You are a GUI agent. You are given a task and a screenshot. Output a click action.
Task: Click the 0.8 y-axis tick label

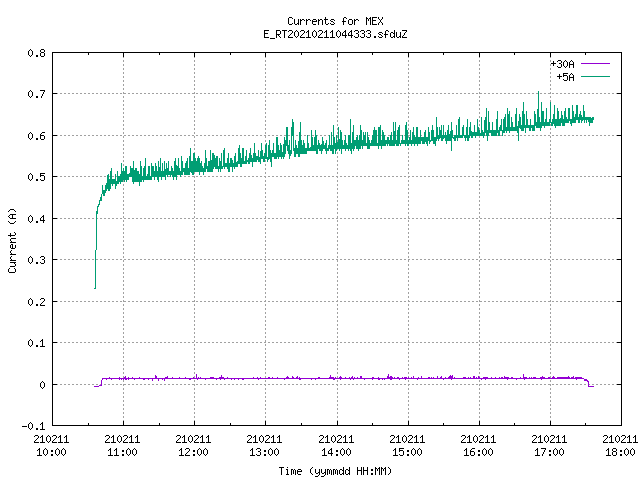pyautogui.click(x=36, y=53)
